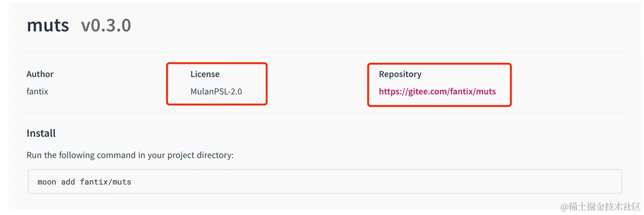Click the muts package title
The height and width of the screenshot is (215, 644).
coord(48,25)
